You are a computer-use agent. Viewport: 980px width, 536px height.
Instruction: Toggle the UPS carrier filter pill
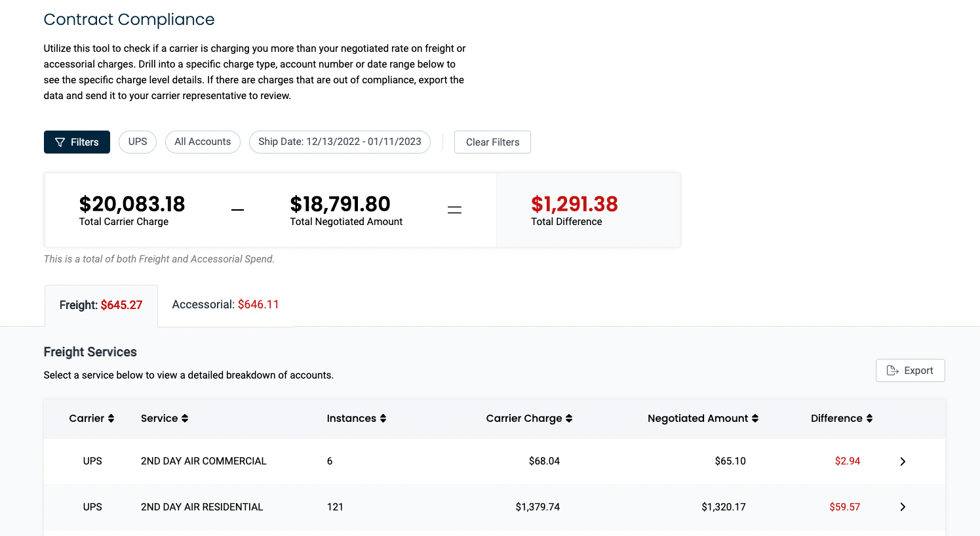point(137,142)
